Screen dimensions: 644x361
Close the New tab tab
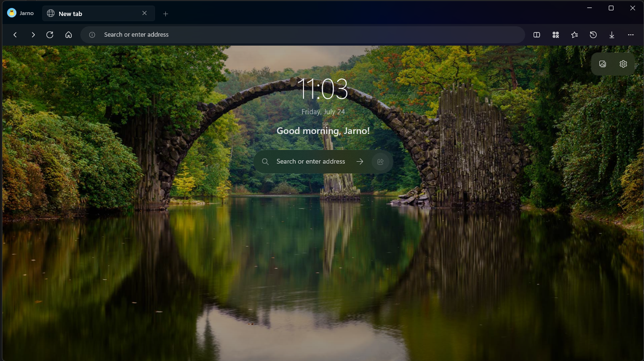(x=145, y=14)
